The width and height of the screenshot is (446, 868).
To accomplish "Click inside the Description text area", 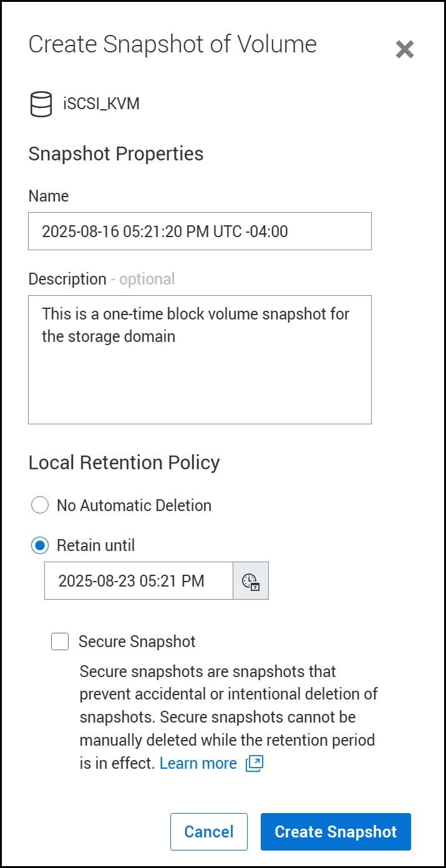I will 200,360.
